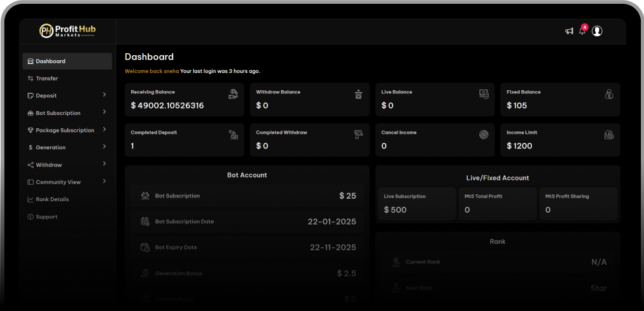This screenshot has width=644, height=311.
Task: Click the Live Balance card icon
Action: pos(484,94)
